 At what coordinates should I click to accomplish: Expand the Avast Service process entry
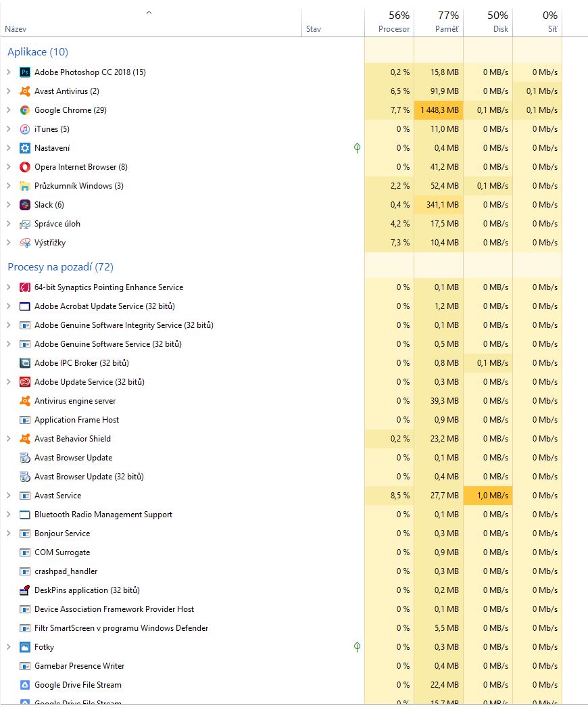(8, 496)
